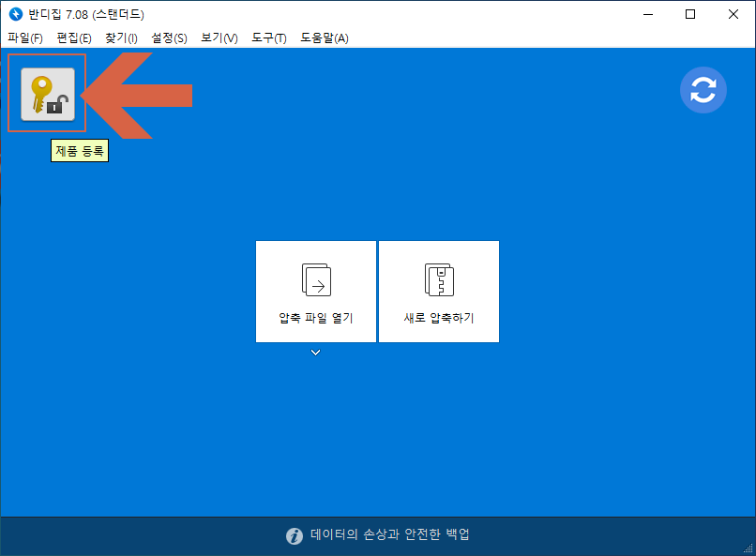
Task: Open the 압축 파일 열기 tile
Action: 316,292
